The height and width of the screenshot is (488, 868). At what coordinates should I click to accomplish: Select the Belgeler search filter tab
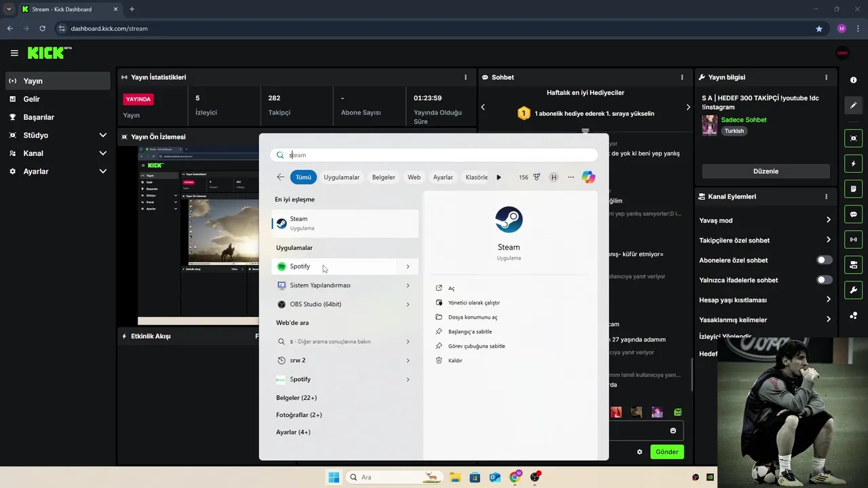pos(384,177)
